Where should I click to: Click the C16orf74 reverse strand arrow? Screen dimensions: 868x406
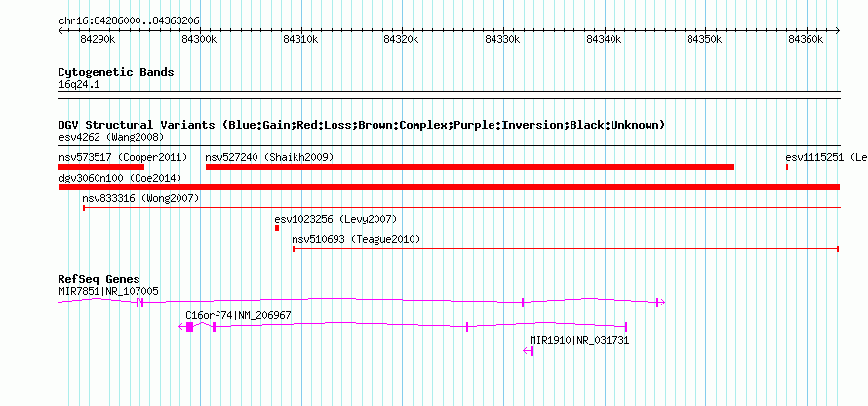181,327
